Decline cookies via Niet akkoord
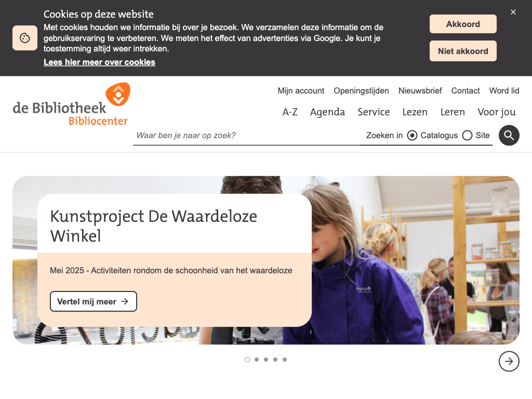Viewport: 532px width, 399px height. [463, 51]
